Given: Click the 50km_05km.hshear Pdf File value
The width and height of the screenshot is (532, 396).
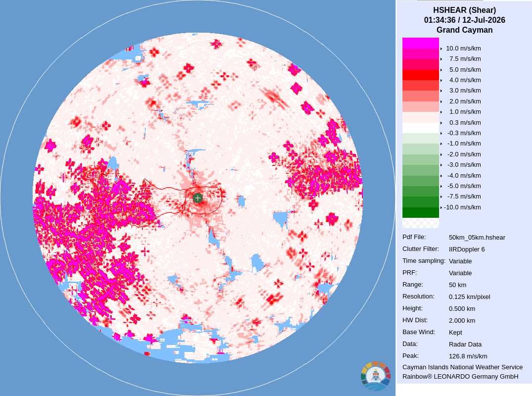Looking at the screenshot, I should point(477,238).
